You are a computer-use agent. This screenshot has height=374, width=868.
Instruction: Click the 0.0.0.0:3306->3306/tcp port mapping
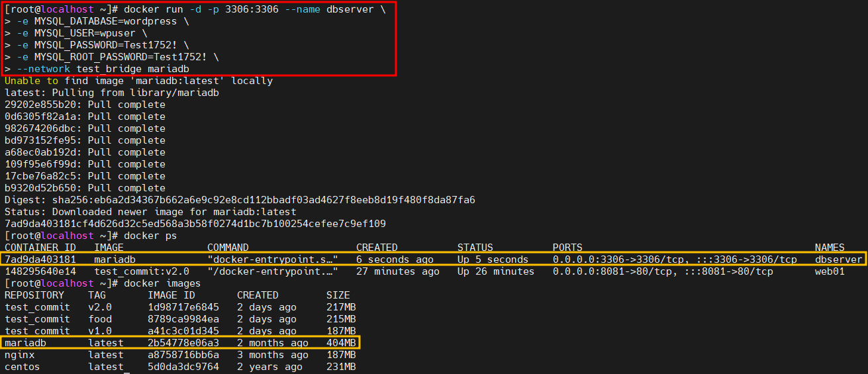tap(615, 259)
